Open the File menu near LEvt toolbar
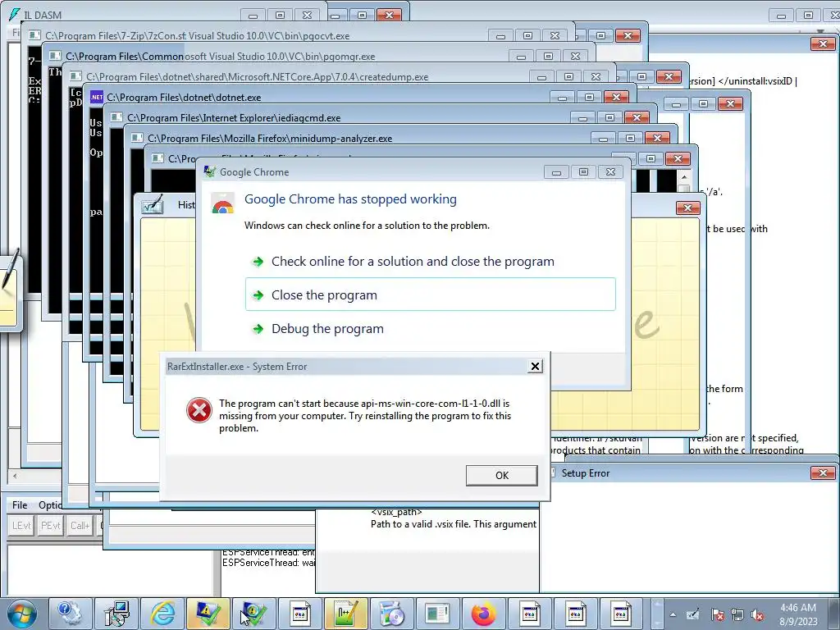Screen dimensions: 840x630 tap(20, 505)
